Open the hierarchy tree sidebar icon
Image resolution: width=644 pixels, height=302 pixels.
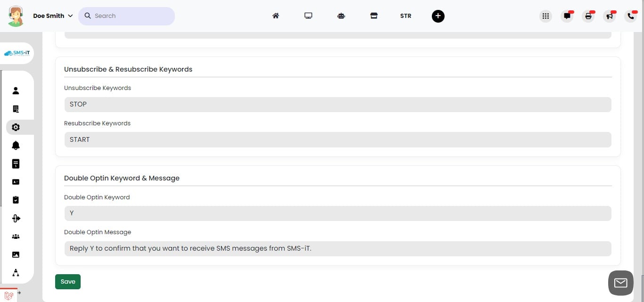[16, 273]
